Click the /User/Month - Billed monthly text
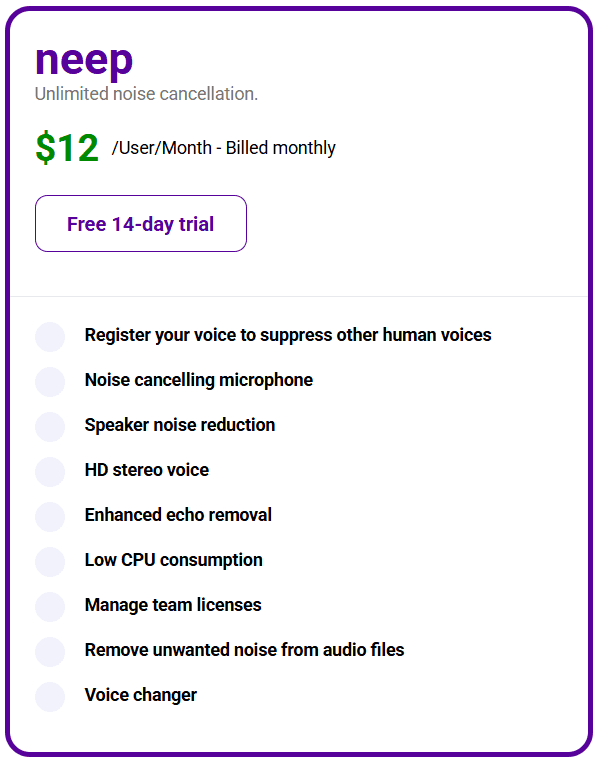Image resolution: width=600 pixels, height=763 pixels. click(223, 147)
